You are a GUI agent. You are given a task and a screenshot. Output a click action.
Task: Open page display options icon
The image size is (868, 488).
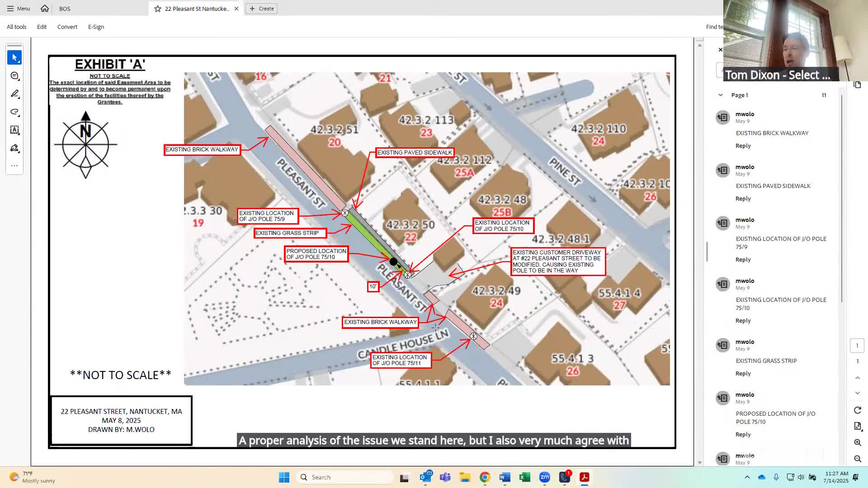857,426
